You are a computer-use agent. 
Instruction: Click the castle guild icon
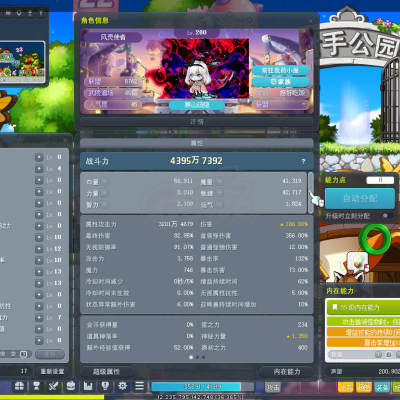point(88,386)
